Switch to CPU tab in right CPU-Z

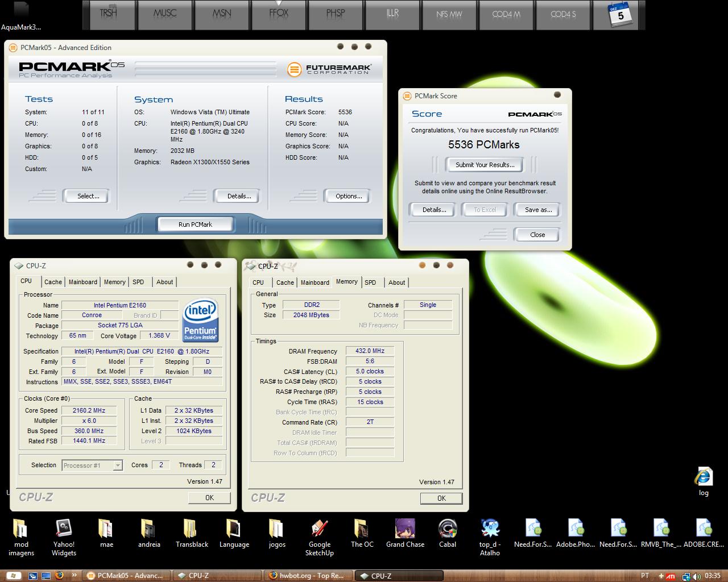[x=258, y=282]
